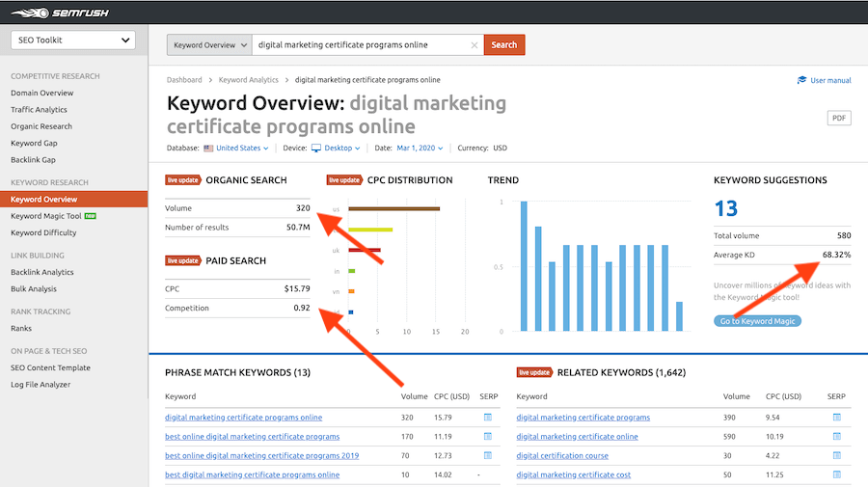The width and height of the screenshot is (868, 487).
Task: Open Ranks under Rank Tracking
Action: click(x=21, y=328)
